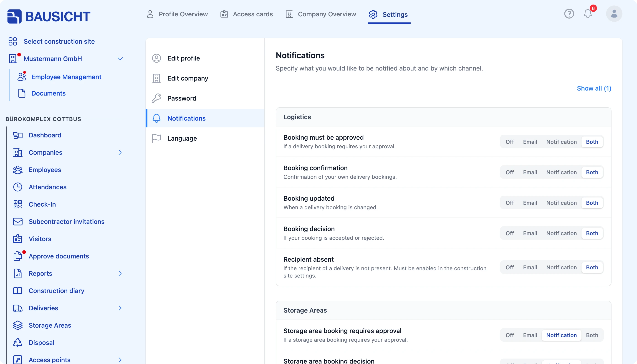Click the Language flag icon
The image size is (637, 364).
[157, 138]
